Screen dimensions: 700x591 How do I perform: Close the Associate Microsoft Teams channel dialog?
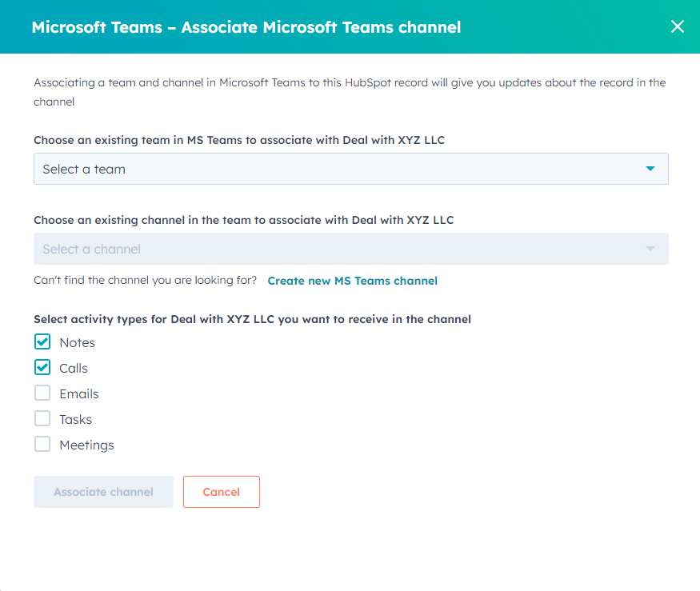point(678,26)
